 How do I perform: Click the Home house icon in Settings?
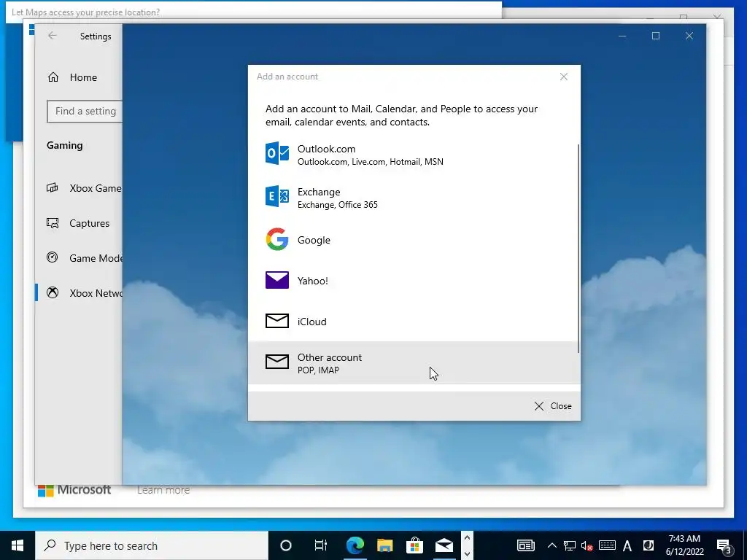click(x=53, y=77)
